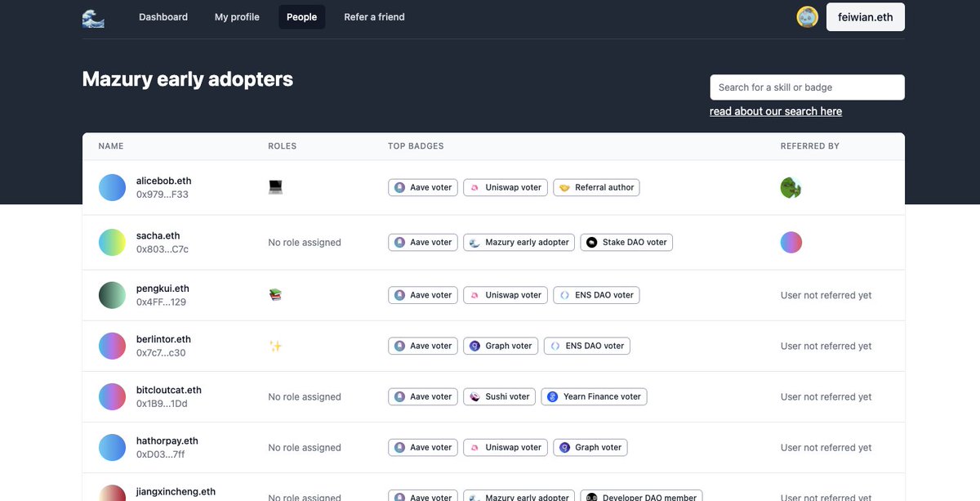Open alicebob.eth's referrer avatar
980x501 pixels.
791,188
